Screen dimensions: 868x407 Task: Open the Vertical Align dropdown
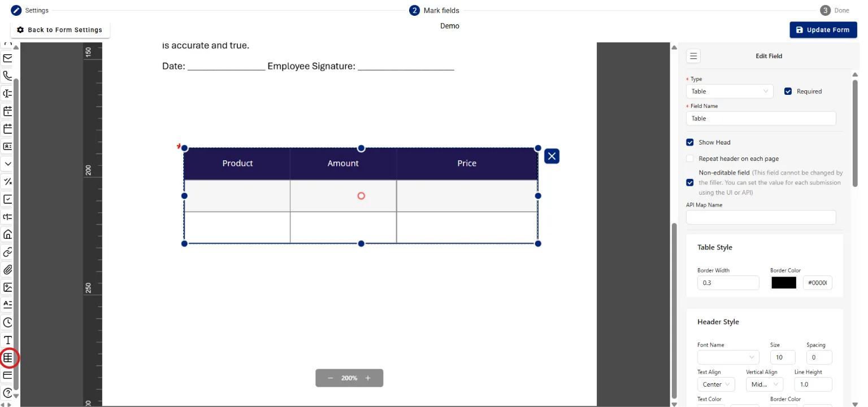pos(764,384)
